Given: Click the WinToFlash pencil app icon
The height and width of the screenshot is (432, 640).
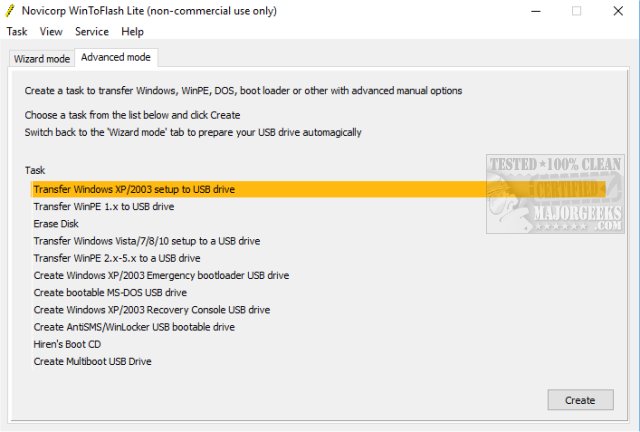Looking at the screenshot, I should coord(11,10).
